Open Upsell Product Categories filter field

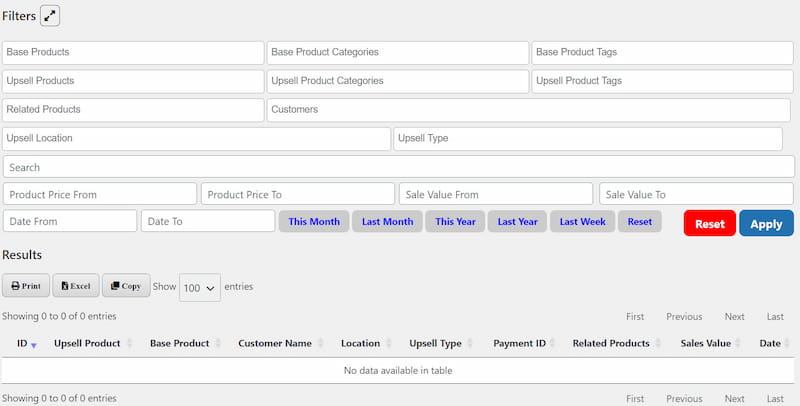tap(397, 81)
